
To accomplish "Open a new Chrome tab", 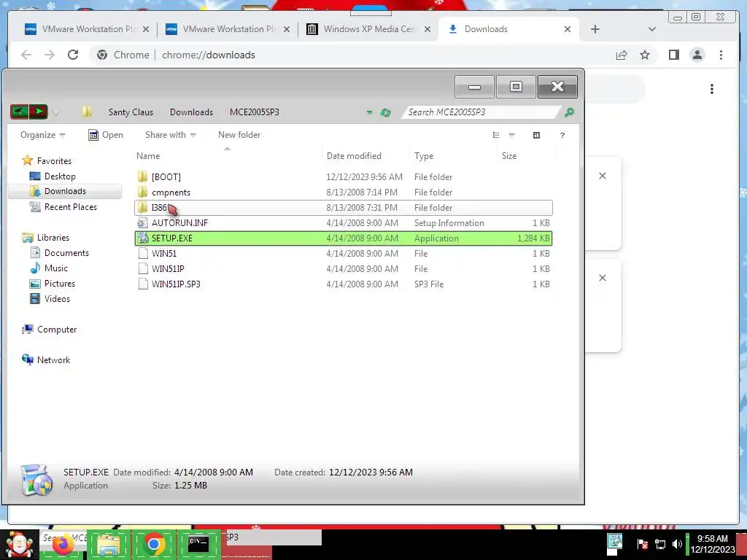I will tap(595, 29).
